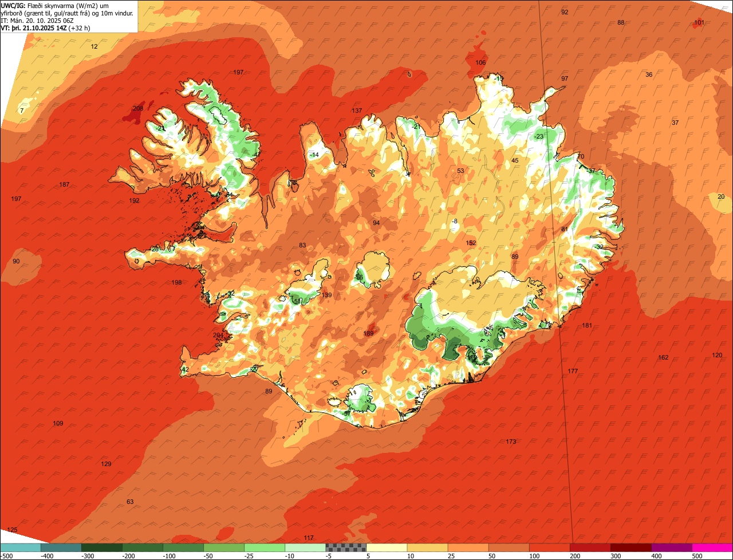Click the ocean value 120
The image size is (733, 560).
point(717,355)
